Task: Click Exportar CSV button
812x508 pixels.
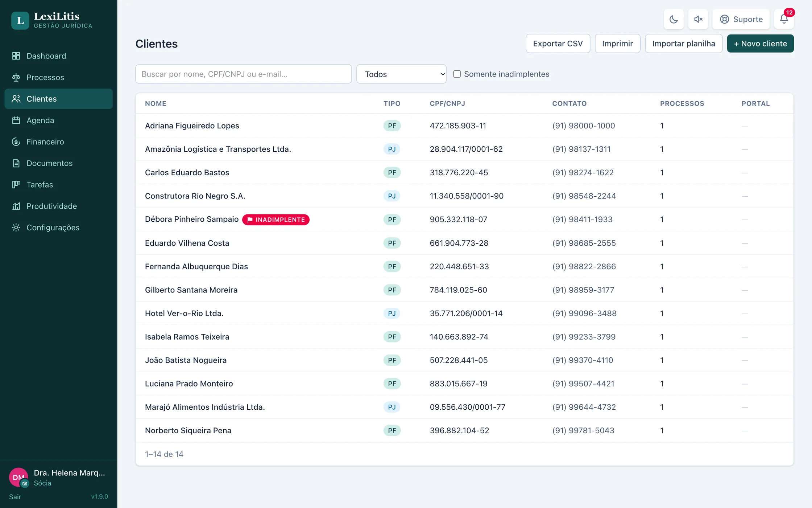Action: tap(558, 44)
